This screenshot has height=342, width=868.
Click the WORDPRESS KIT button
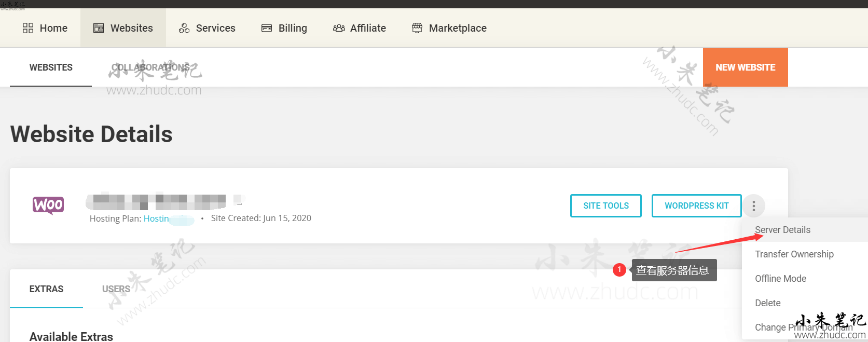pyautogui.click(x=696, y=206)
